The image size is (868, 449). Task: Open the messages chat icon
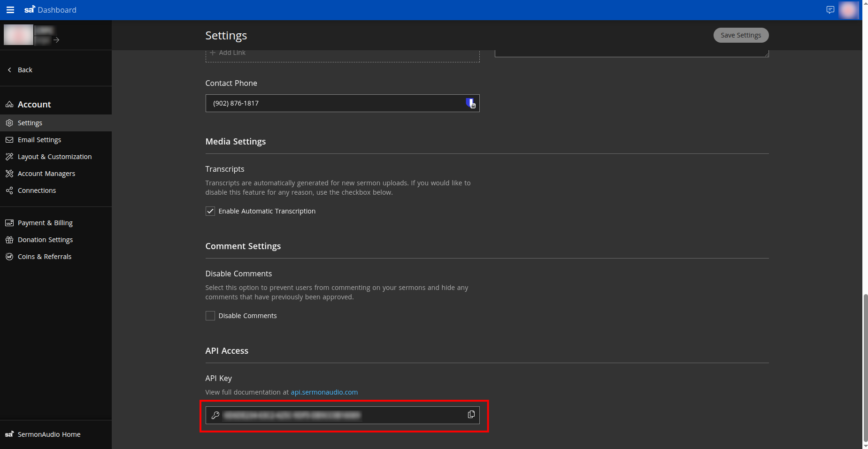pos(830,10)
